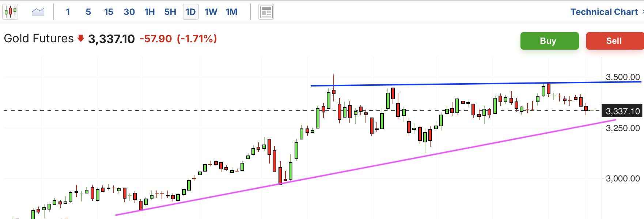Select the 30 minute timeframe

129,12
